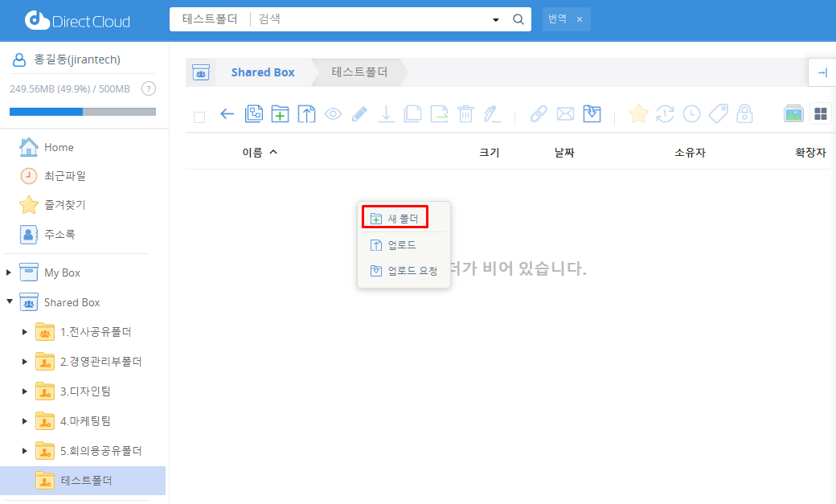Viewport: 836px width, 504px height.
Task: Go to Shared Box breadcrumb
Action: pyautogui.click(x=262, y=72)
